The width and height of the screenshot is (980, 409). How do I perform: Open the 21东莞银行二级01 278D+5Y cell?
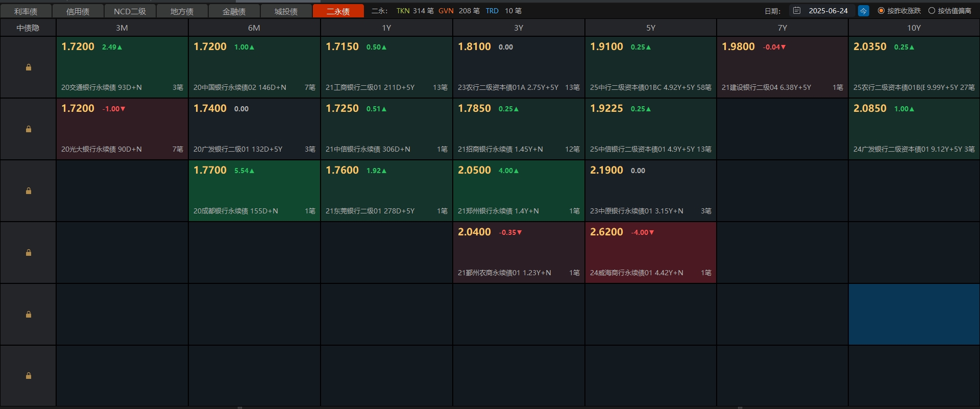pyautogui.click(x=386, y=190)
